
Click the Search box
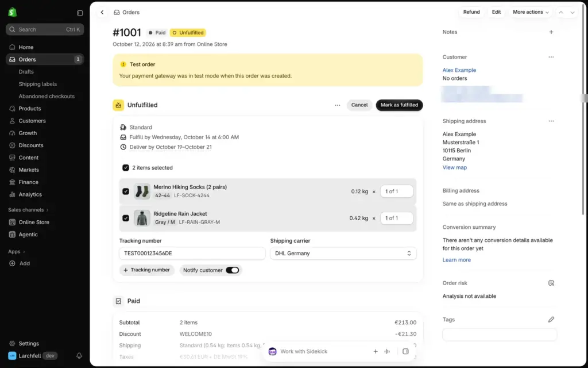click(x=45, y=29)
